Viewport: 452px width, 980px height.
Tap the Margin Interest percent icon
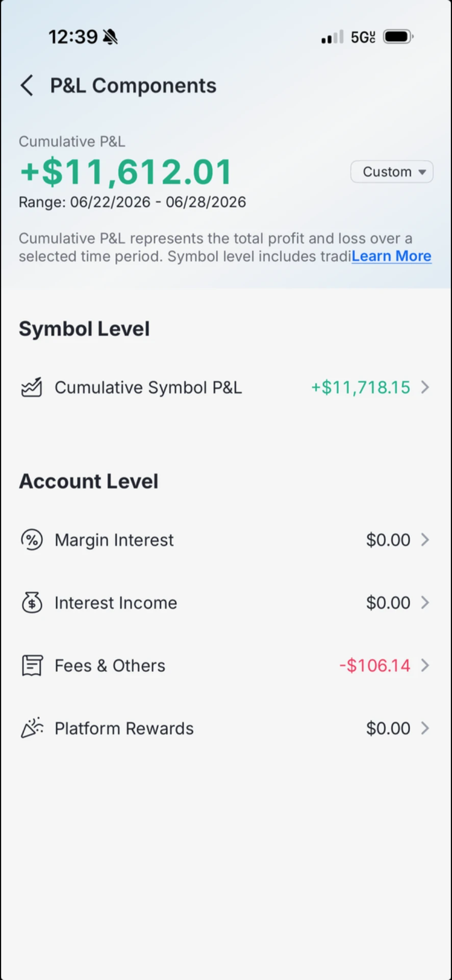click(32, 540)
